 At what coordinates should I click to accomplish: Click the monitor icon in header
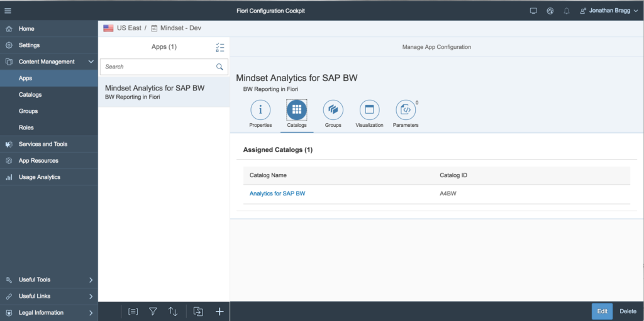tap(533, 11)
